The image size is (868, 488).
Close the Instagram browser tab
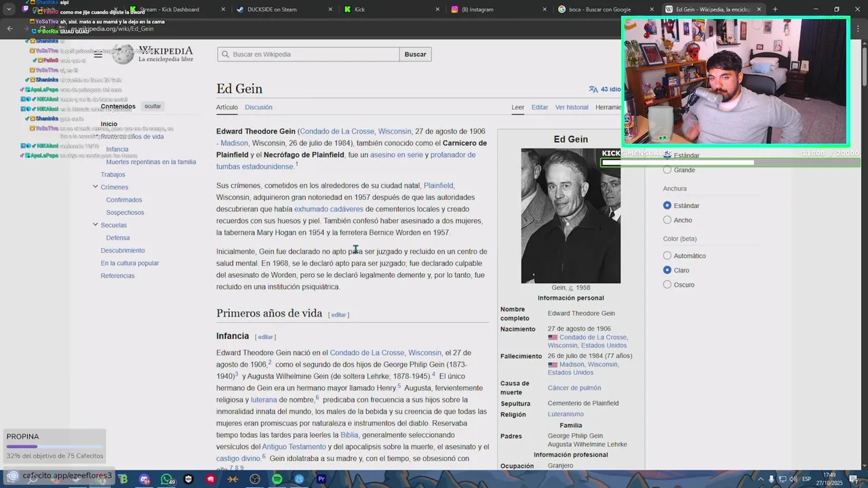click(x=545, y=9)
